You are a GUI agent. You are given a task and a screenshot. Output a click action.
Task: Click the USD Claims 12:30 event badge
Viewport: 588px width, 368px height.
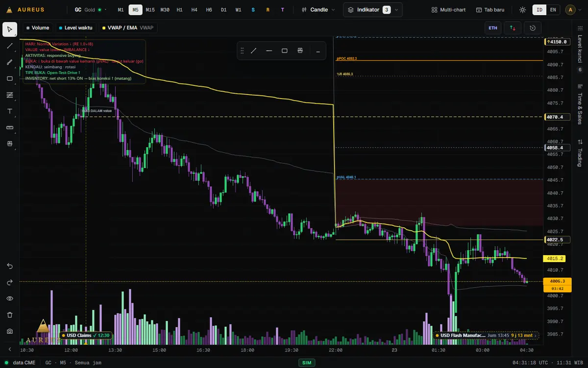click(86, 335)
